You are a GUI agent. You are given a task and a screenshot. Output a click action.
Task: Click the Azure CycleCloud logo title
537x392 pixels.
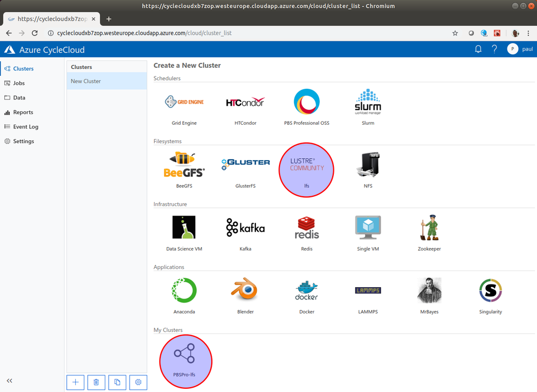tap(45, 49)
